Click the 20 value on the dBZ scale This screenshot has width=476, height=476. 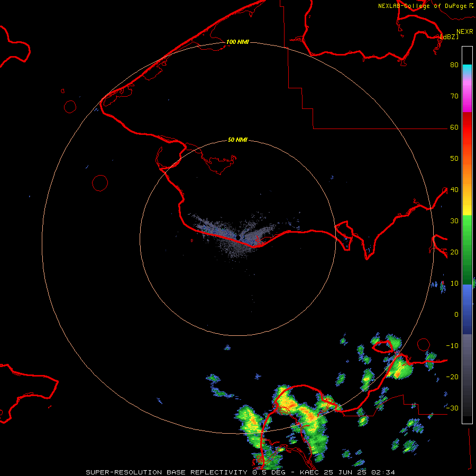pos(454,252)
